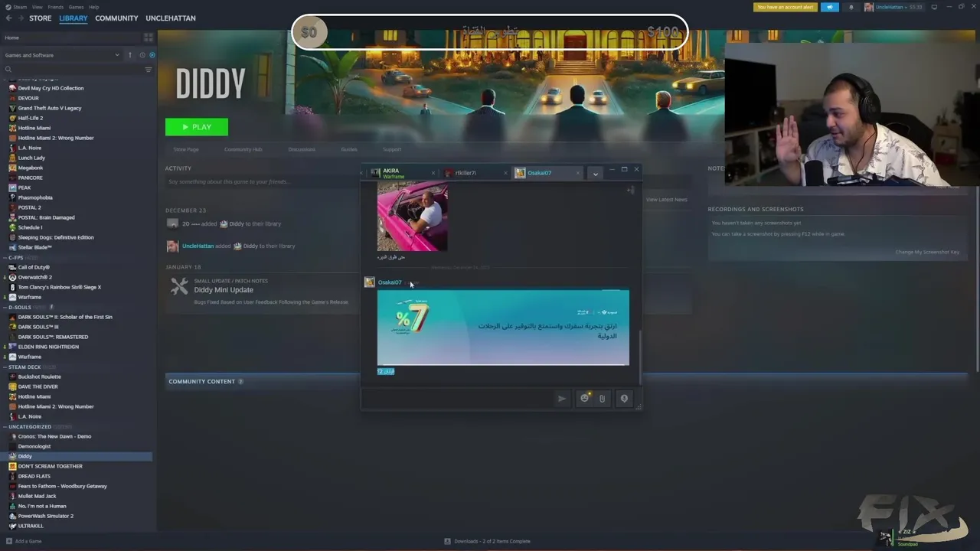This screenshot has height=551, width=980.
Task: Expand the Games and Software filter dropdown
Action: (x=62, y=55)
